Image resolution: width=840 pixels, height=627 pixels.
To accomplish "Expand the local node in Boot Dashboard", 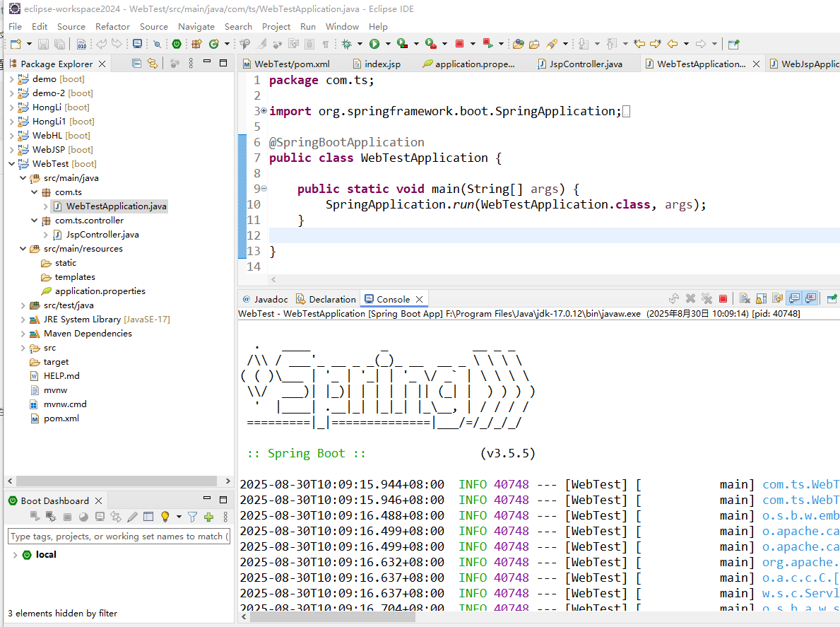I will 16,554.
